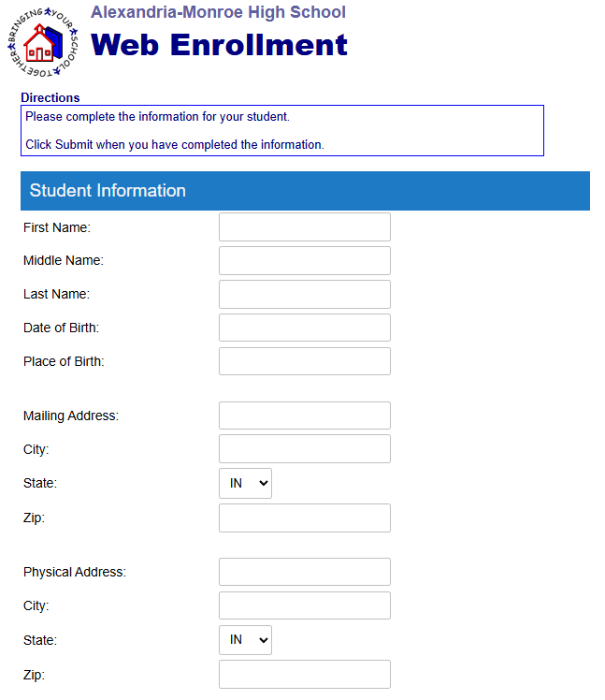Viewport: 605px width, 700px height.
Task: Focus the Place of Birth field
Action: [x=304, y=361]
